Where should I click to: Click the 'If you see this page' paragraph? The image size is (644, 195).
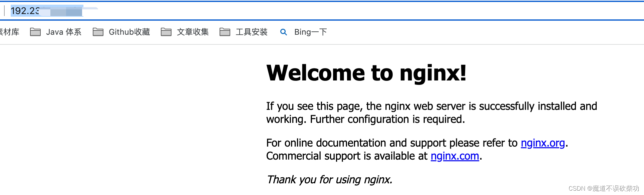coord(431,113)
